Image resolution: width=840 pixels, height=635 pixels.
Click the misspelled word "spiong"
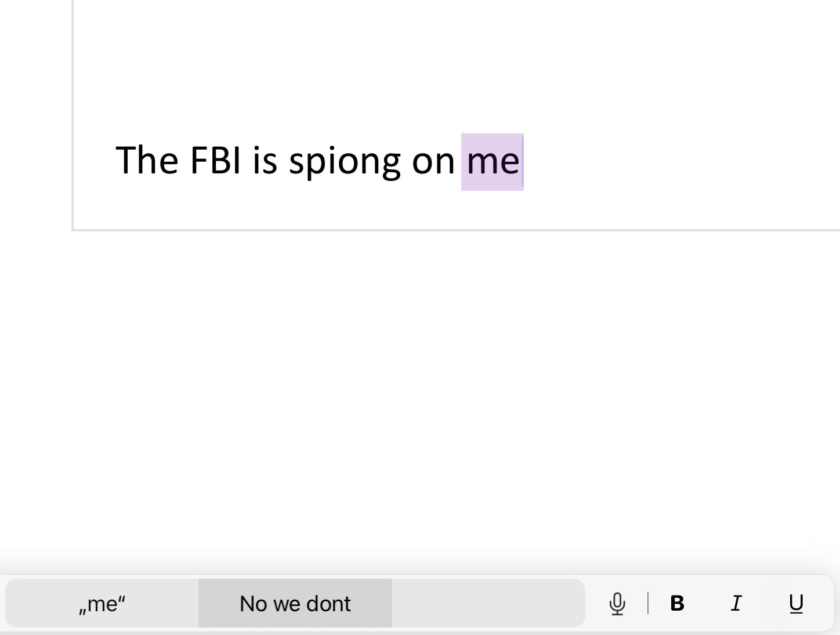tap(344, 161)
